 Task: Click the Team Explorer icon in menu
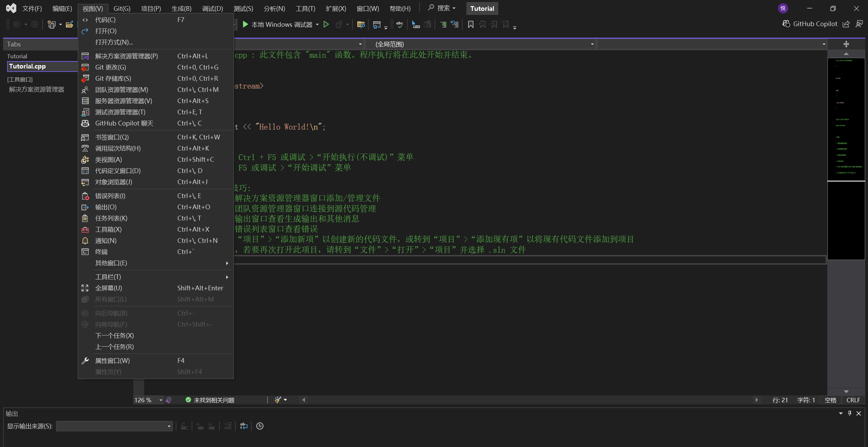click(x=85, y=90)
